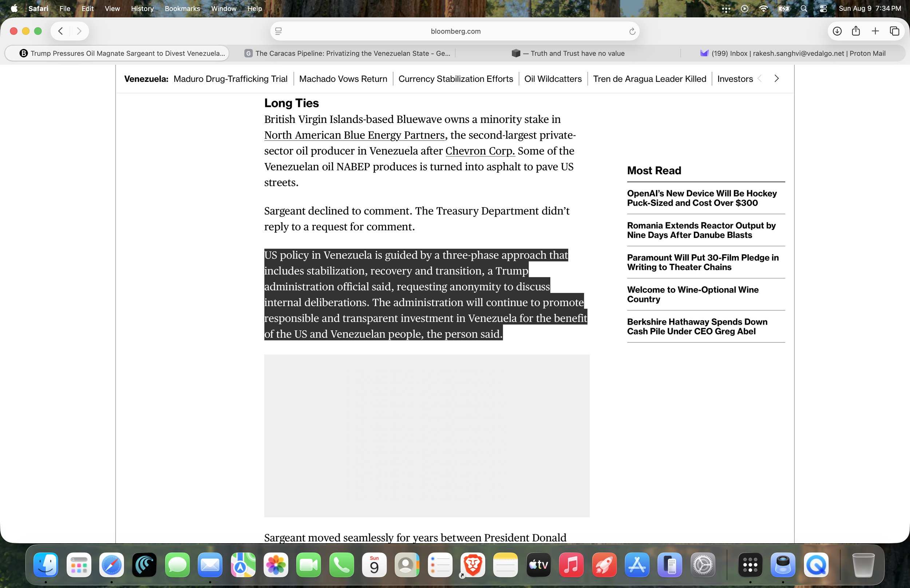Launch Apple TV from the Dock
The image size is (910, 588).
pyautogui.click(x=538, y=565)
